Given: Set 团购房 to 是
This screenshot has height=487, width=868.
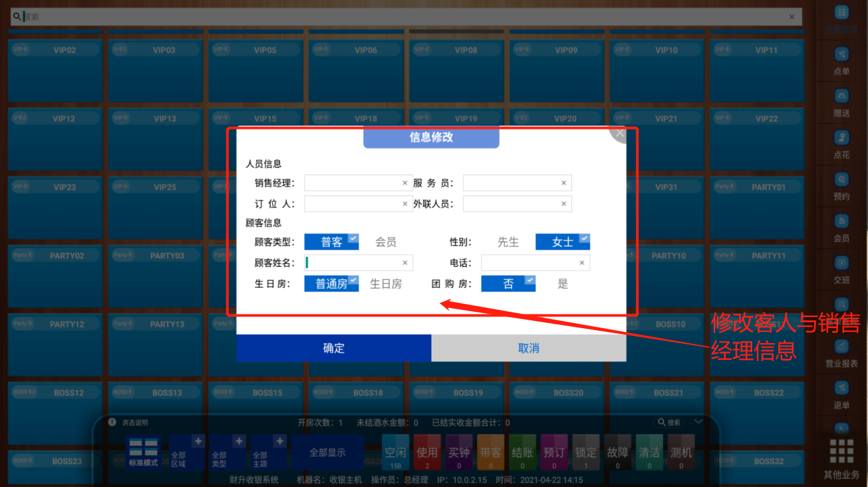Looking at the screenshot, I should pos(563,283).
